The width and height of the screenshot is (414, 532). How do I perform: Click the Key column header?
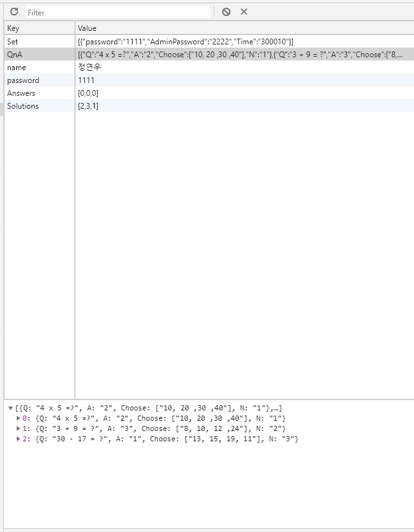pos(14,28)
